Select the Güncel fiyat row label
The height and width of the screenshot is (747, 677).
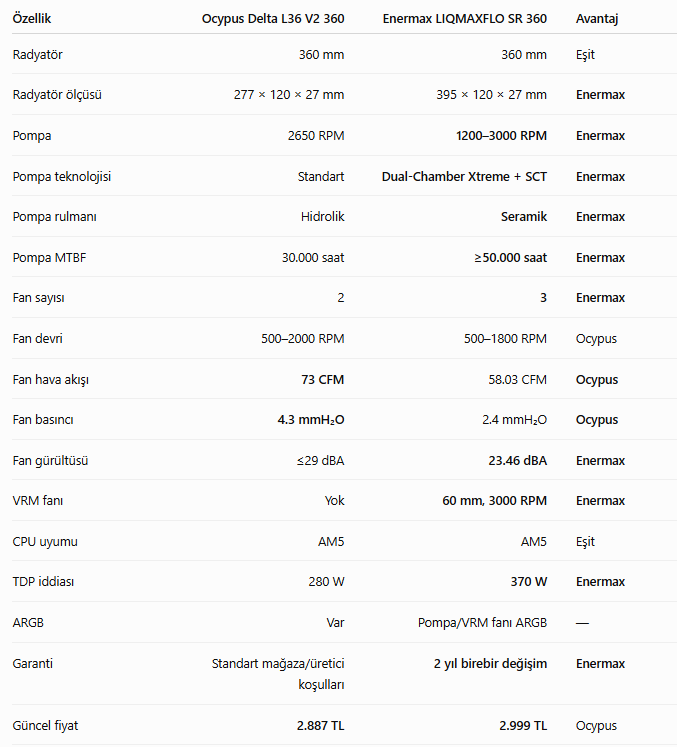pyautogui.click(x=45, y=726)
